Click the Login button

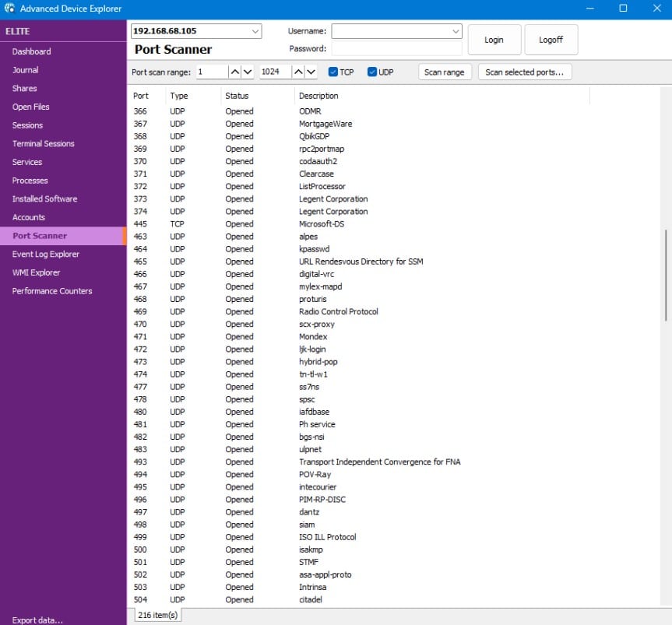(x=494, y=40)
